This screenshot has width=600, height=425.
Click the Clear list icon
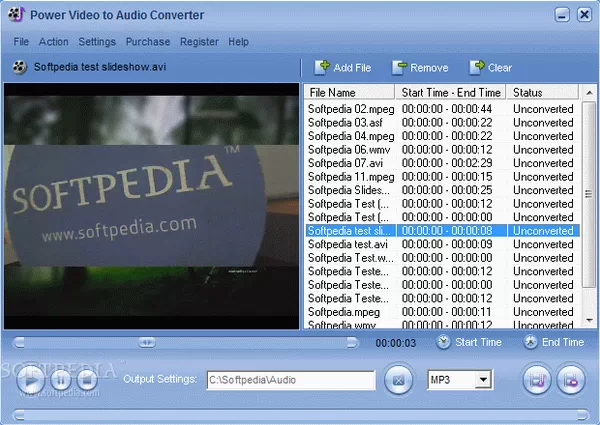click(x=476, y=67)
